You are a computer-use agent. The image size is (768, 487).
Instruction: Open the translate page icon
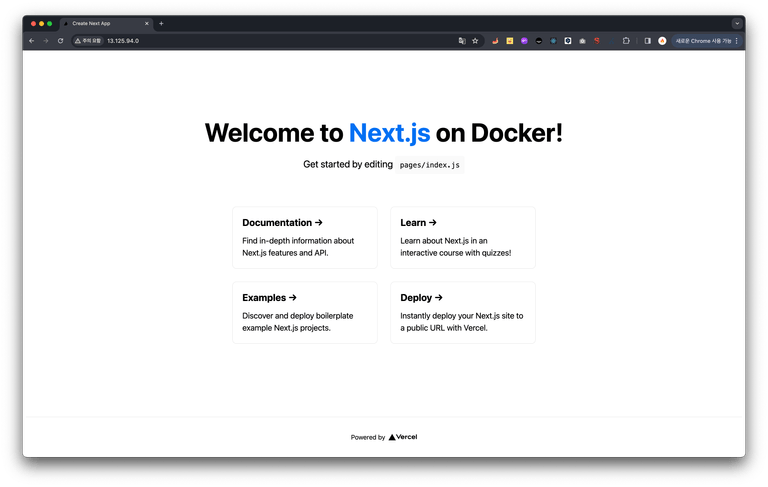pos(461,41)
